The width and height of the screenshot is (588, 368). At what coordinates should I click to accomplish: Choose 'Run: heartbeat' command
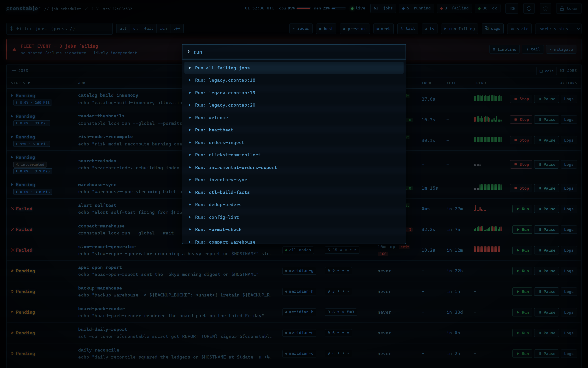[294, 130]
